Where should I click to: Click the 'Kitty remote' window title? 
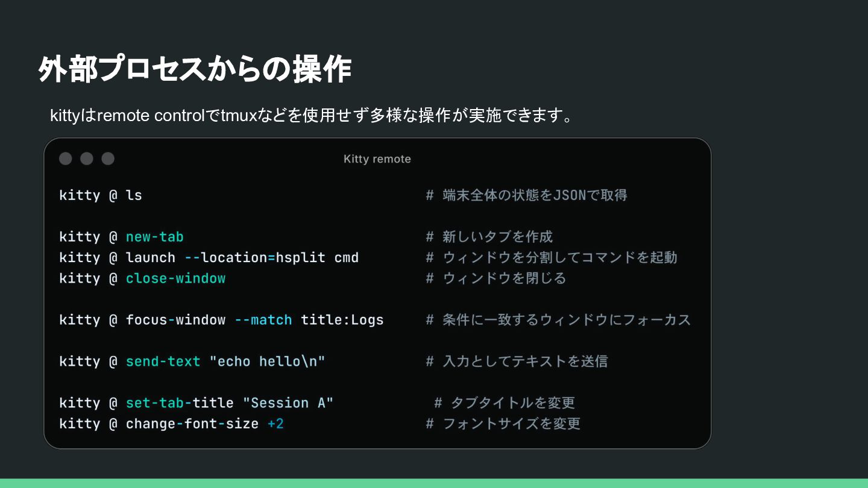click(x=377, y=159)
